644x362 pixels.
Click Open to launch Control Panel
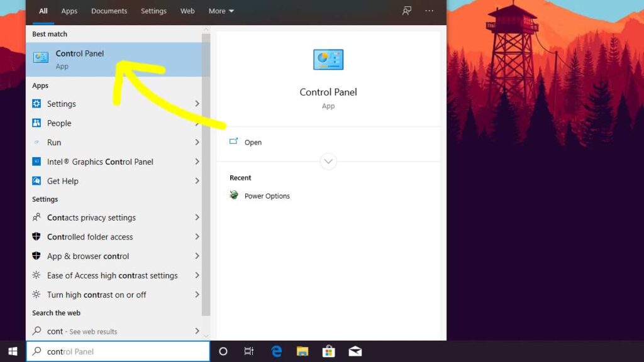253,142
